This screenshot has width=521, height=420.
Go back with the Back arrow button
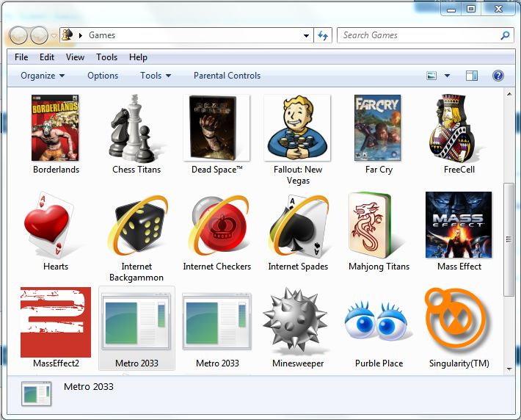[x=18, y=35]
